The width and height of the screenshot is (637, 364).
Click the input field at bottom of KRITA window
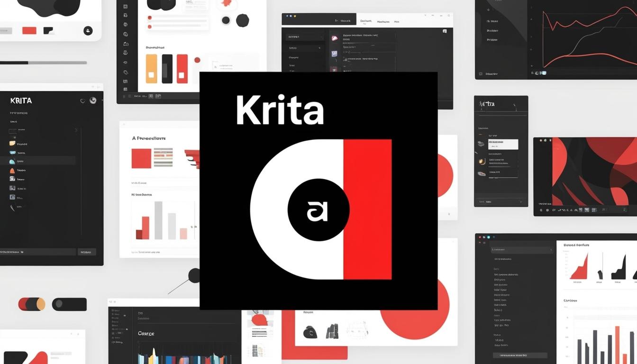tap(38, 252)
